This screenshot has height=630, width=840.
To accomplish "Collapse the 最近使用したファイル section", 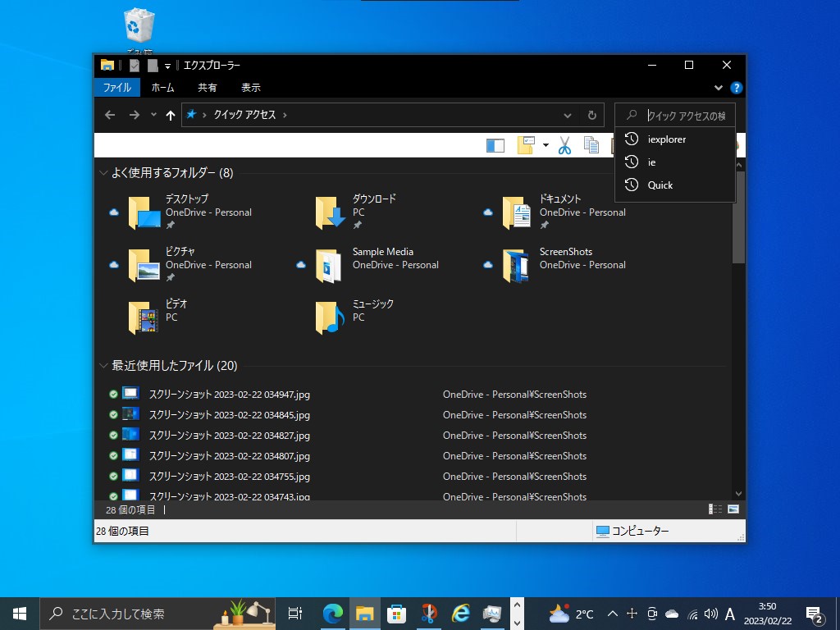I will click(x=103, y=366).
